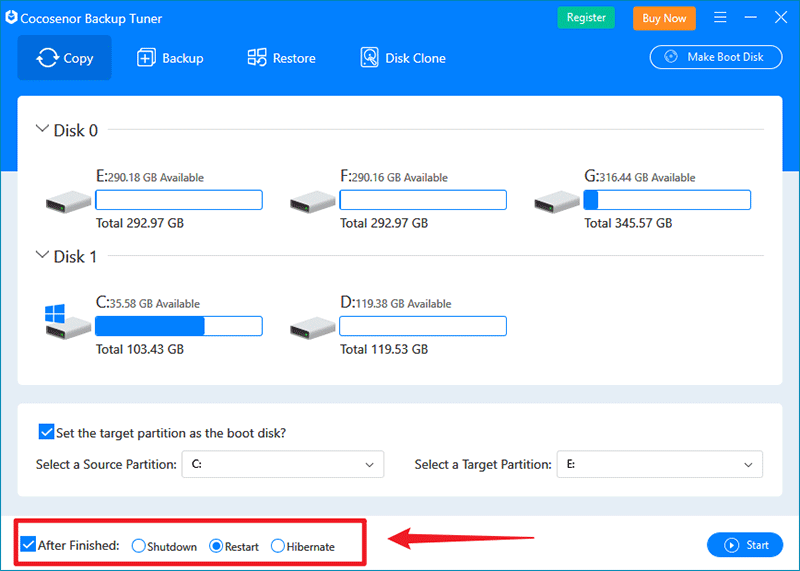Image resolution: width=800 pixels, height=571 pixels.
Task: Open the Source Partition dropdown
Action: point(283,464)
